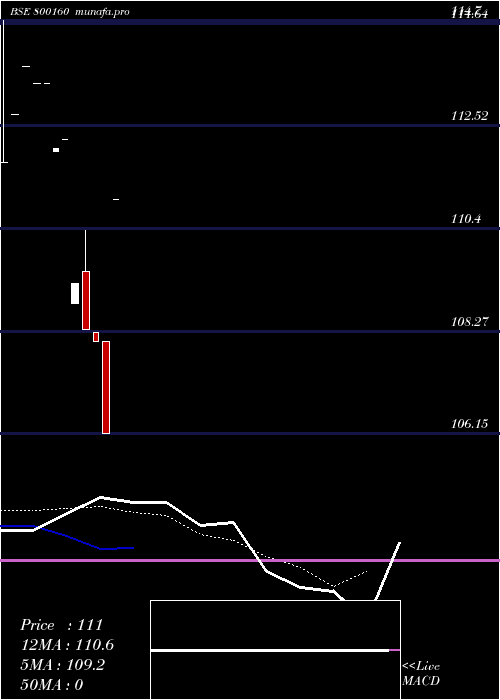Image resolution: width=500 pixels, height=700 pixels.
Task: Click the blue moving average line
Action: 67,537
